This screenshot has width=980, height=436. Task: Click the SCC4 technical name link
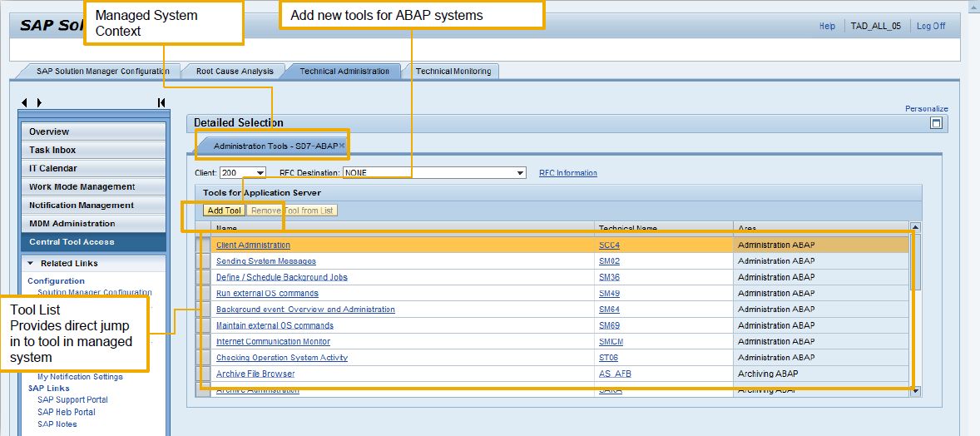609,245
